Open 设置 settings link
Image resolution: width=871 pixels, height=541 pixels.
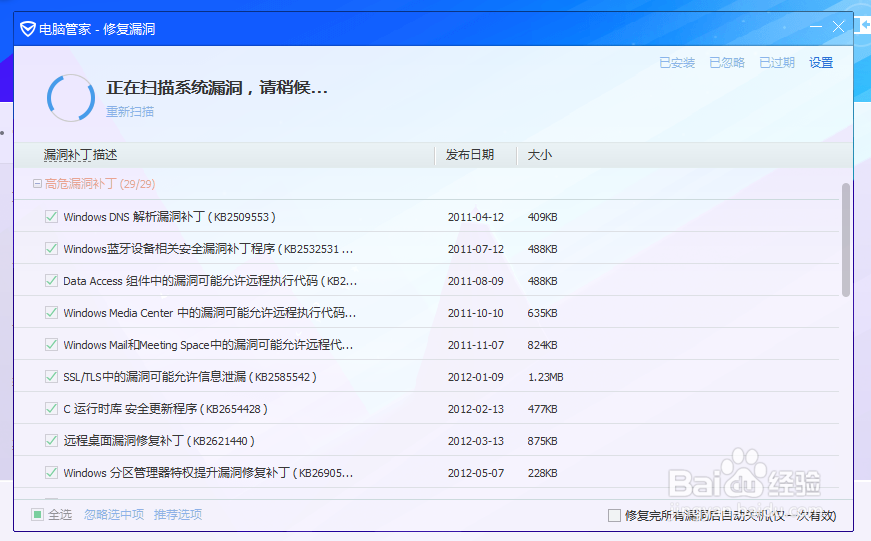(821, 63)
